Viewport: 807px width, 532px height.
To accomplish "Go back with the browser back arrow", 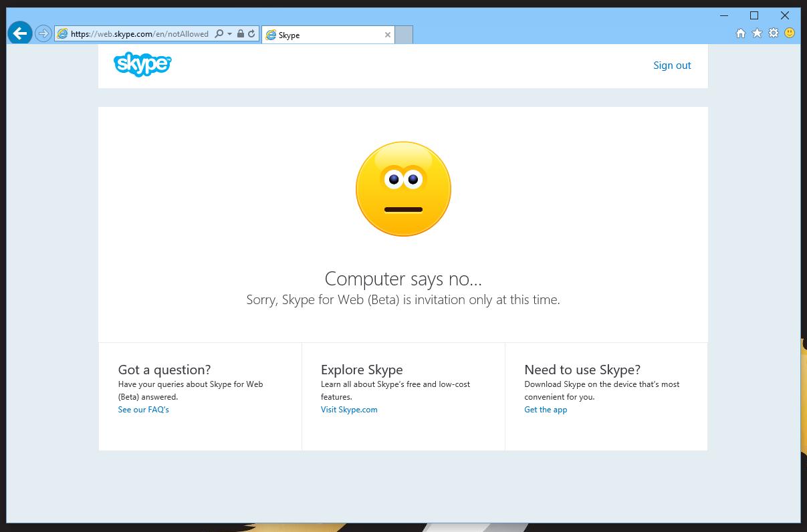I will (x=20, y=32).
